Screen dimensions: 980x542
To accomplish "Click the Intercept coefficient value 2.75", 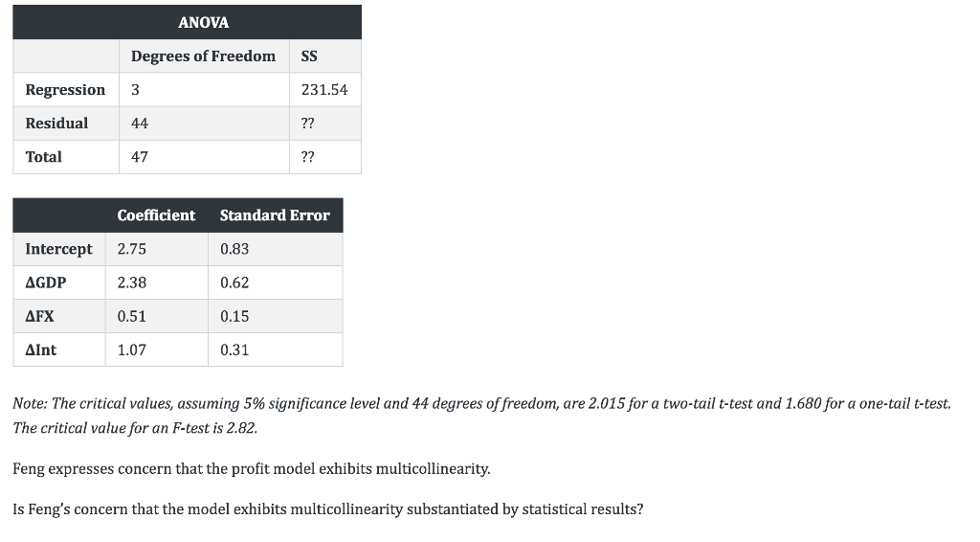I will click(132, 249).
